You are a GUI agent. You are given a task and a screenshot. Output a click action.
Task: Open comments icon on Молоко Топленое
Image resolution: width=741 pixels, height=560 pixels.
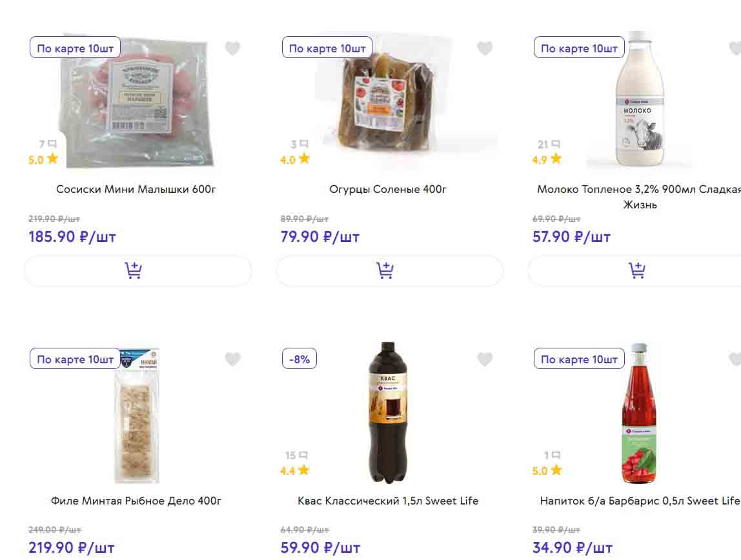[556, 144]
